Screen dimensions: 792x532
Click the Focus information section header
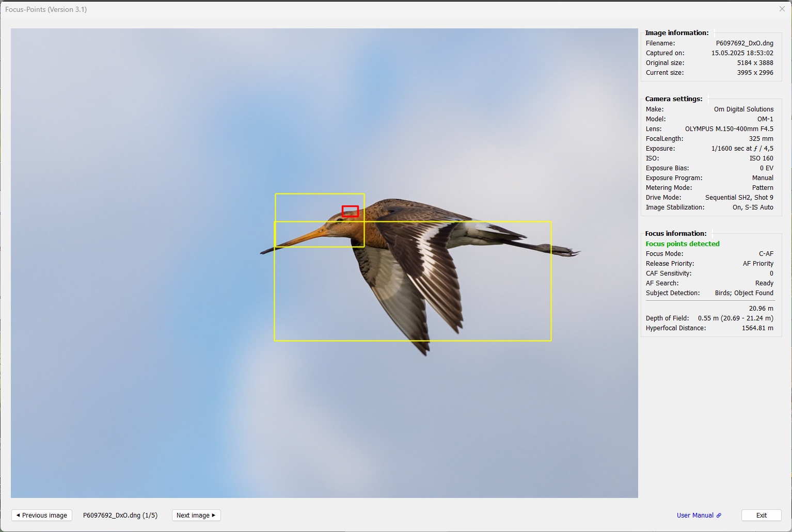point(675,233)
